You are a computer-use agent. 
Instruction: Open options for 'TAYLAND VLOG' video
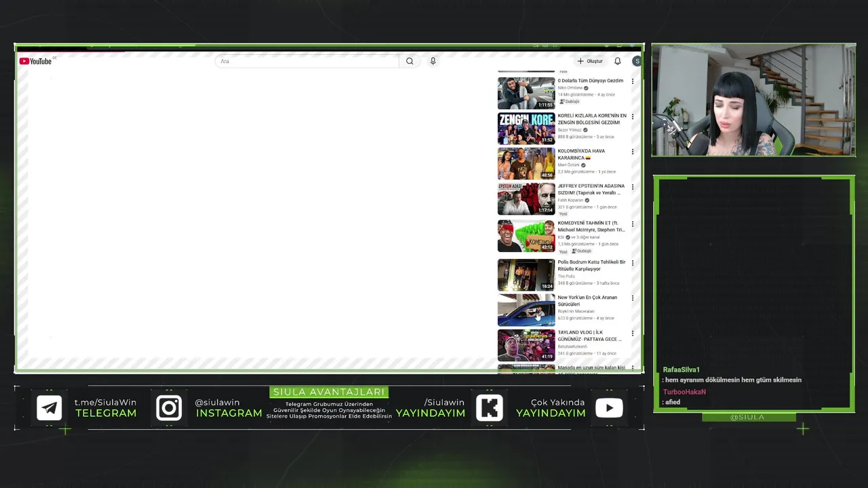pyautogui.click(x=633, y=333)
